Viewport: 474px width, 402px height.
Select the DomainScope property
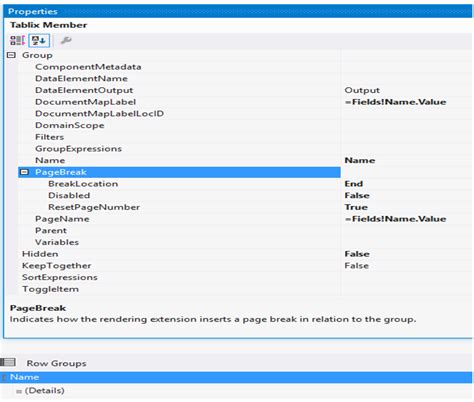[x=70, y=125]
